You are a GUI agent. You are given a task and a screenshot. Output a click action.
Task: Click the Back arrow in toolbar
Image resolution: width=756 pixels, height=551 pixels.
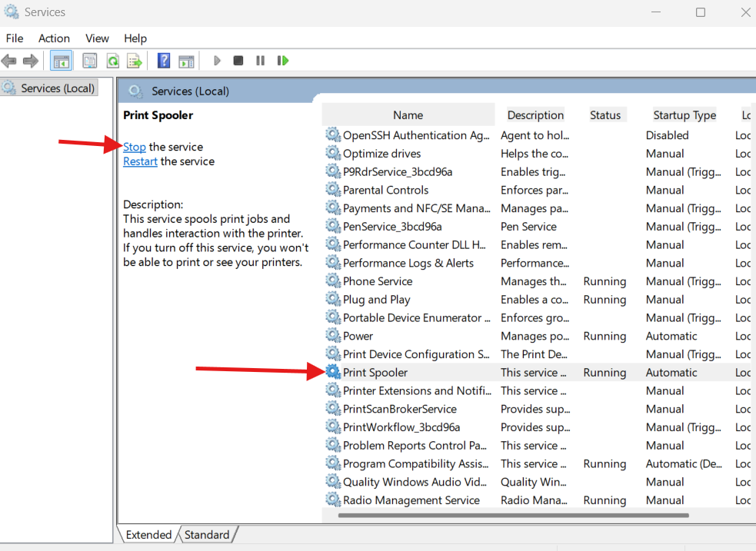9,61
